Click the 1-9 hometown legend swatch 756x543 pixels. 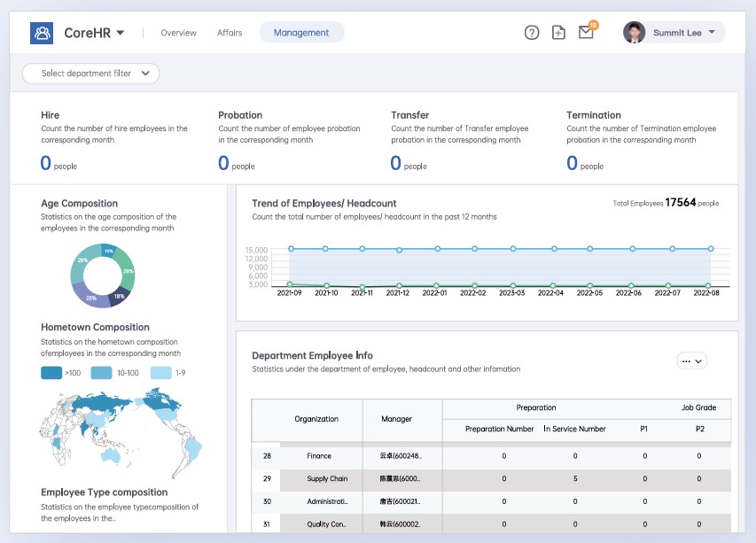click(160, 373)
